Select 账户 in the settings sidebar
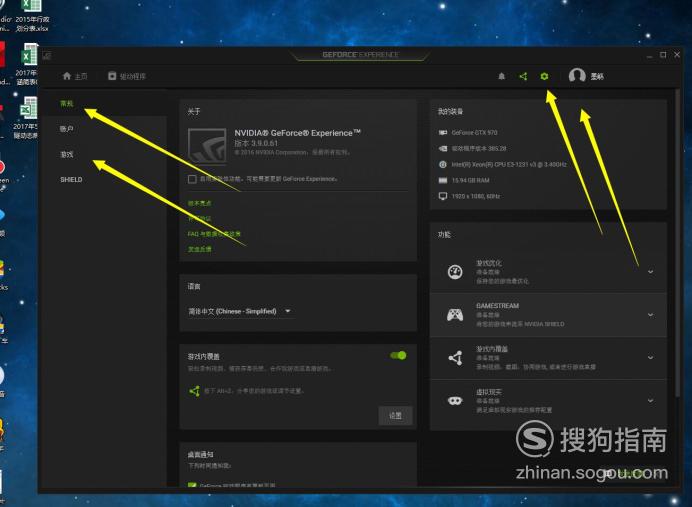Screen dimensions: 692x507 [67, 129]
